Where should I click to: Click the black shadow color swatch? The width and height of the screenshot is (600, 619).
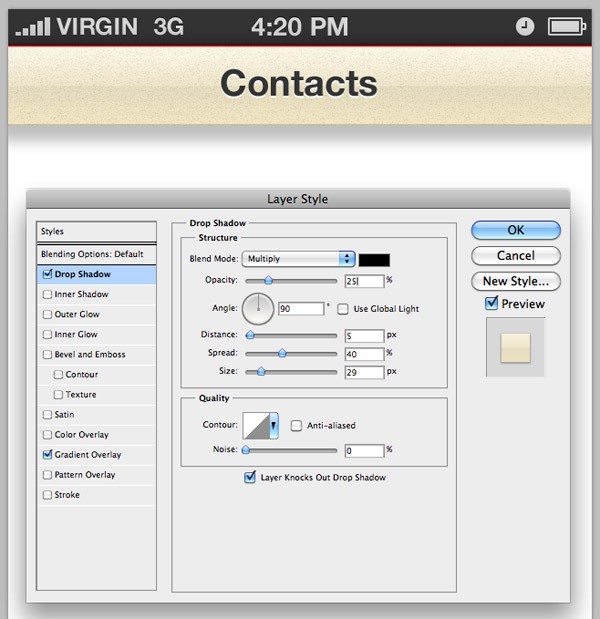[x=374, y=259]
